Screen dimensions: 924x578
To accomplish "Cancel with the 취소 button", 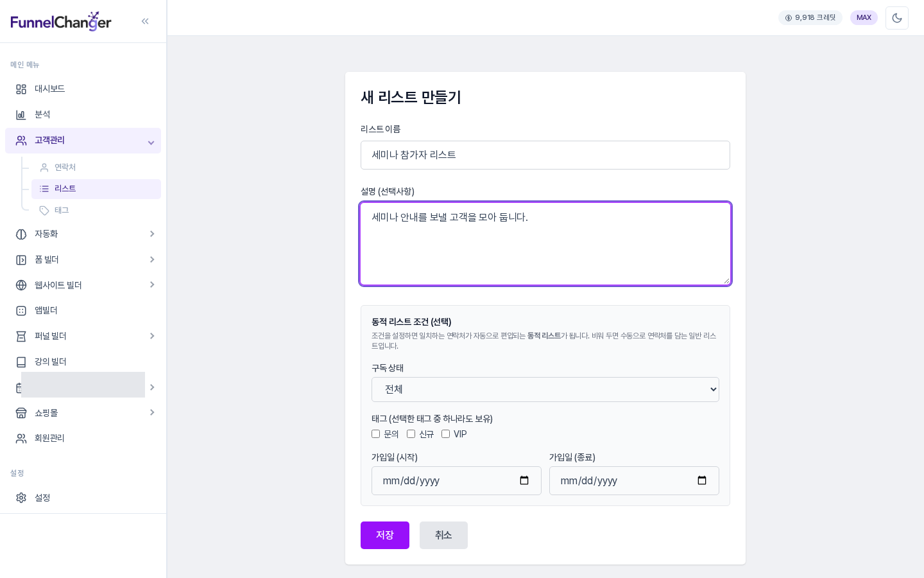I will (x=443, y=536).
